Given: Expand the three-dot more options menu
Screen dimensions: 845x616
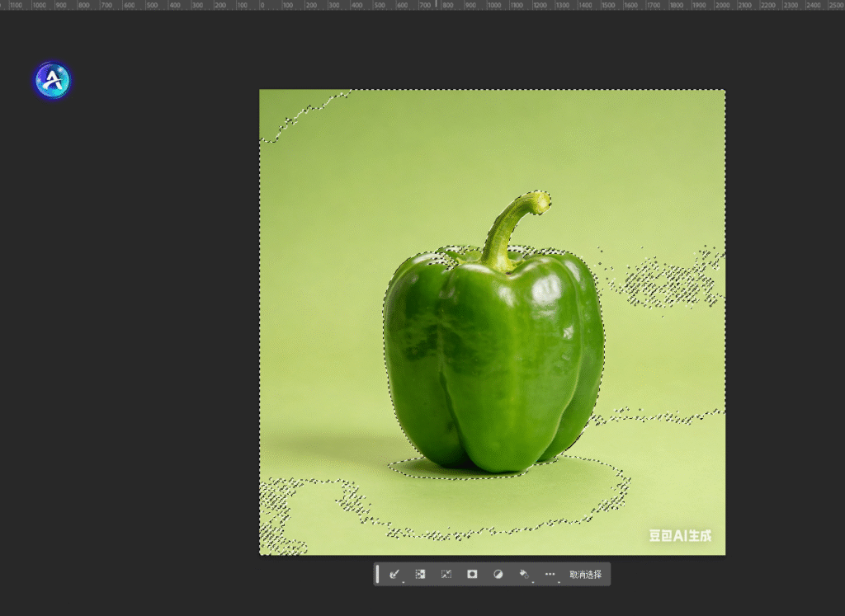Looking at the screenshot, I should (x=550, y=574).
